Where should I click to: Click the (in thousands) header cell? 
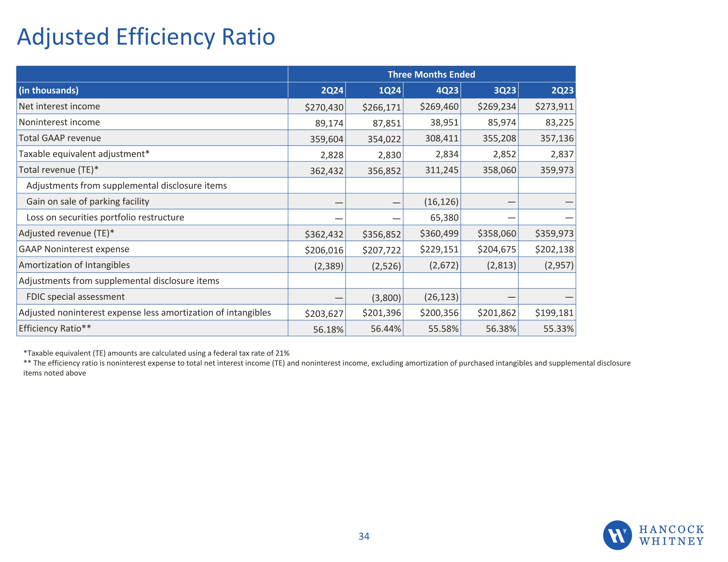coord(49,90)
